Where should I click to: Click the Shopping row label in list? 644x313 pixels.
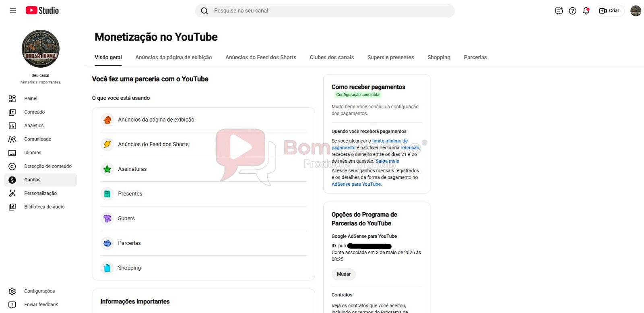129,268
